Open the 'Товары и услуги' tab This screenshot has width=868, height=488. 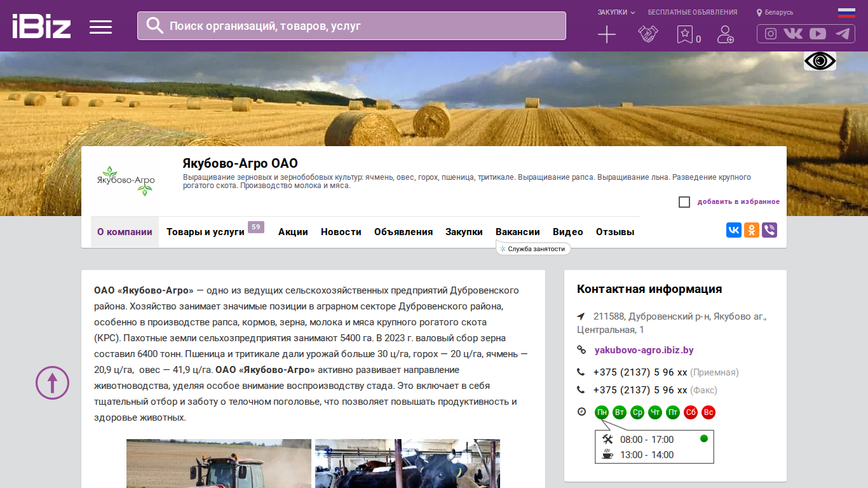click(x=205, y=232)
